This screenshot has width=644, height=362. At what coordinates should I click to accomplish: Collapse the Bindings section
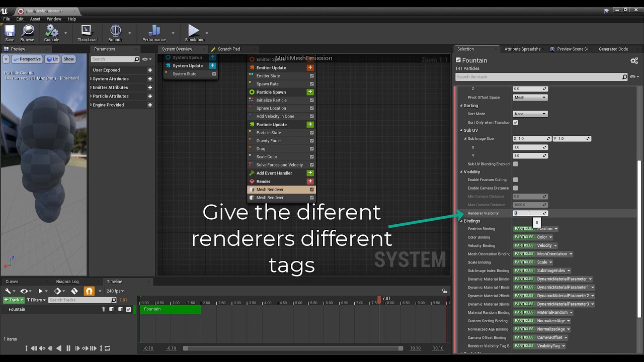[x=461, y=221]
